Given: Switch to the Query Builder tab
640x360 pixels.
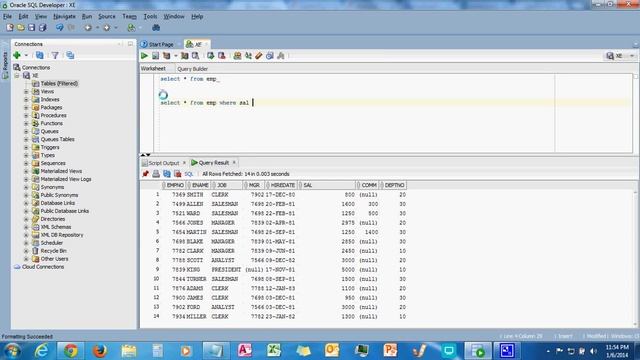Looking at the screenshot, I should pos(193,69).
